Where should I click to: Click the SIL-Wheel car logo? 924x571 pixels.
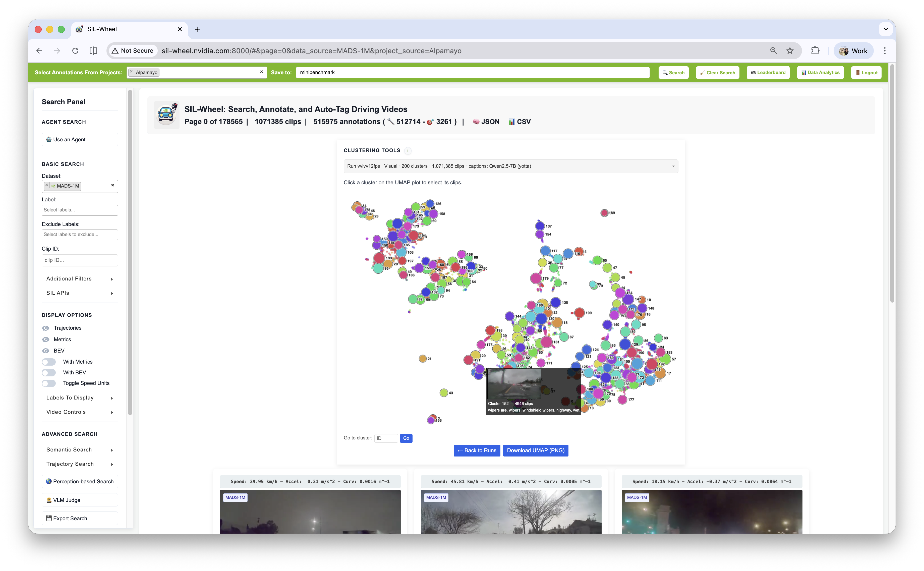tap(167, 115)
